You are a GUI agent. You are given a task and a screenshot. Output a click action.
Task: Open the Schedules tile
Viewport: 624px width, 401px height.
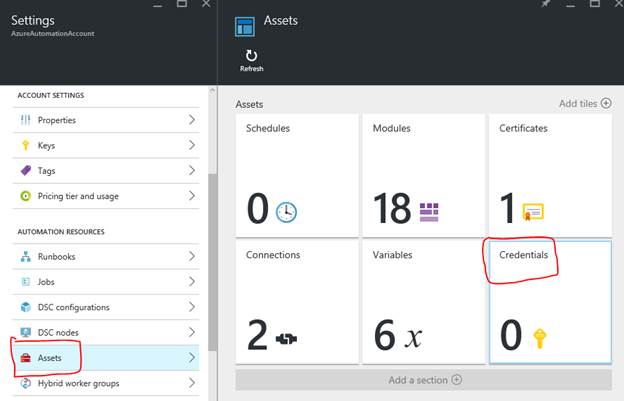[297, 174]
